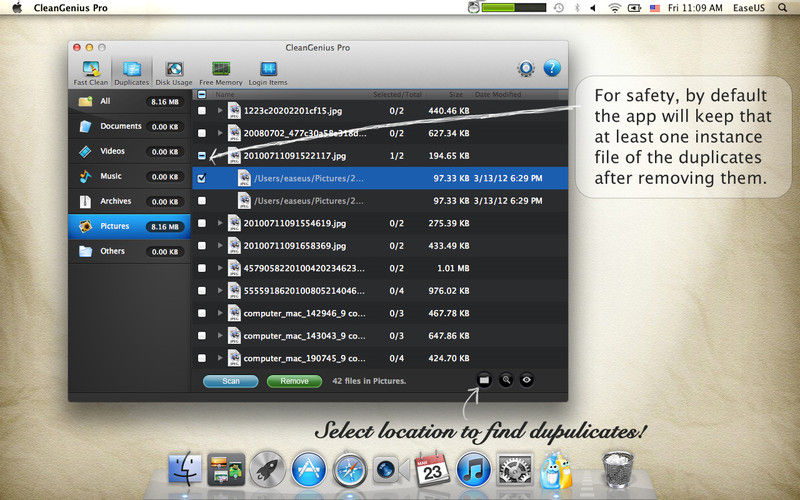800x500 pixels.
Task: Check the unselected /Users/easeus/Pictures duplicate file checkbox
Action: (202, 201)
